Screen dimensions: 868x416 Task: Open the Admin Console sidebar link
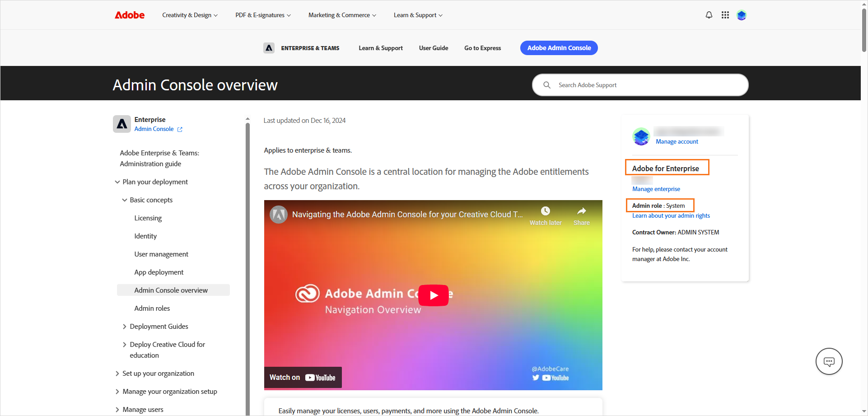tap(154, 129)
